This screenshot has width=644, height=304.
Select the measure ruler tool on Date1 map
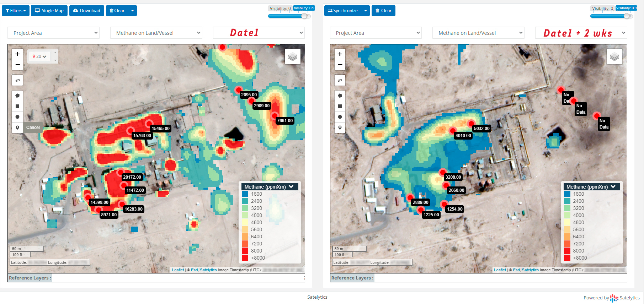tap(17, 80)
